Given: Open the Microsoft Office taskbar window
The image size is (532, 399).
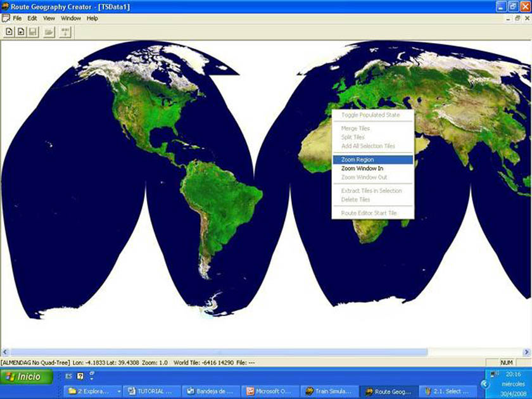Looking at the screenshot, I should [x=269, y=391].
